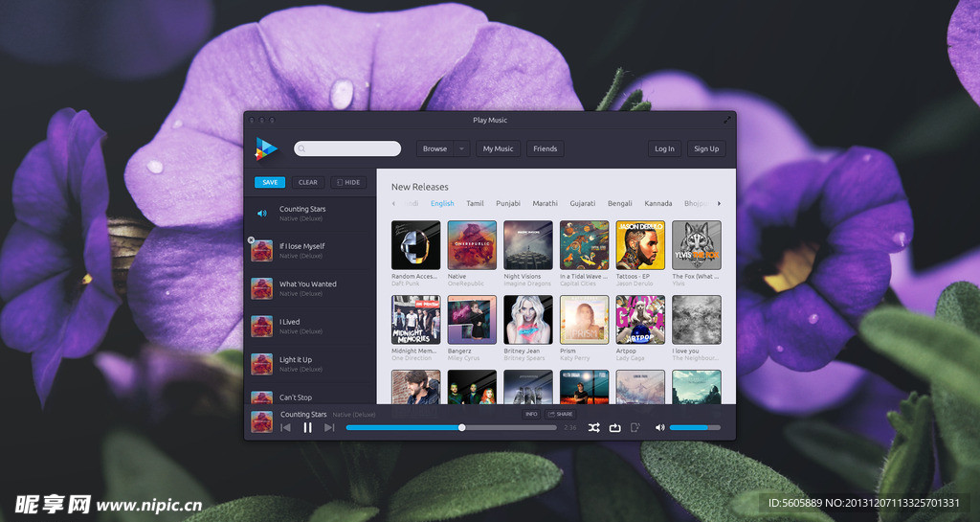This screenshot has width=980, height=522.
Task: Show previous language tabs with left arrow
Action: (x=393, y=203)
